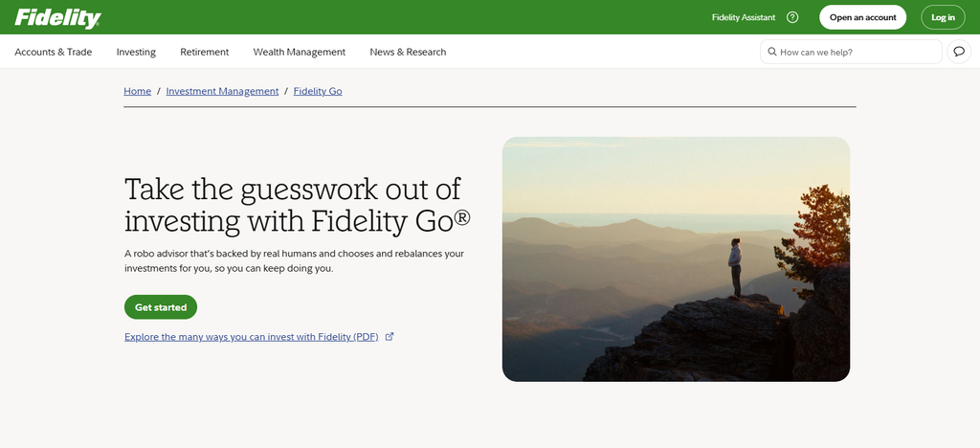Viewport: 980px width, 448px height.
Task: Go to Investment Management breadcrumb
Action: (x=222, y=91)
